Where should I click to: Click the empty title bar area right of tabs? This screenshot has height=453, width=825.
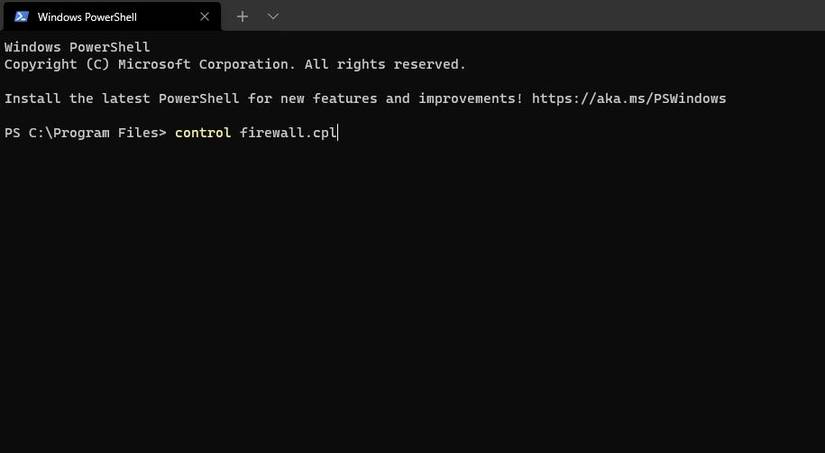[550, 17]
